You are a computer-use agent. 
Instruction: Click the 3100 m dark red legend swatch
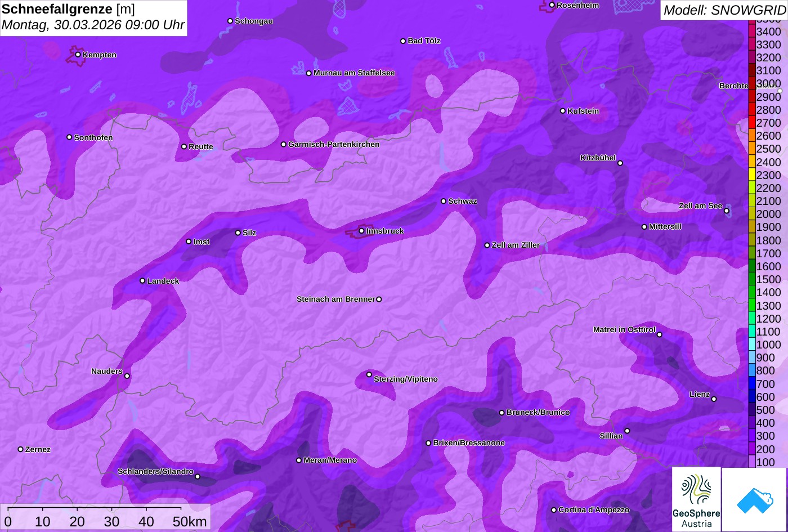(751, 70)
